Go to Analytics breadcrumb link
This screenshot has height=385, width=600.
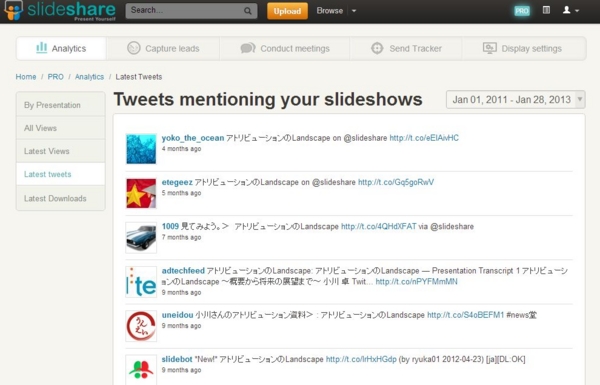click(89, 77)
